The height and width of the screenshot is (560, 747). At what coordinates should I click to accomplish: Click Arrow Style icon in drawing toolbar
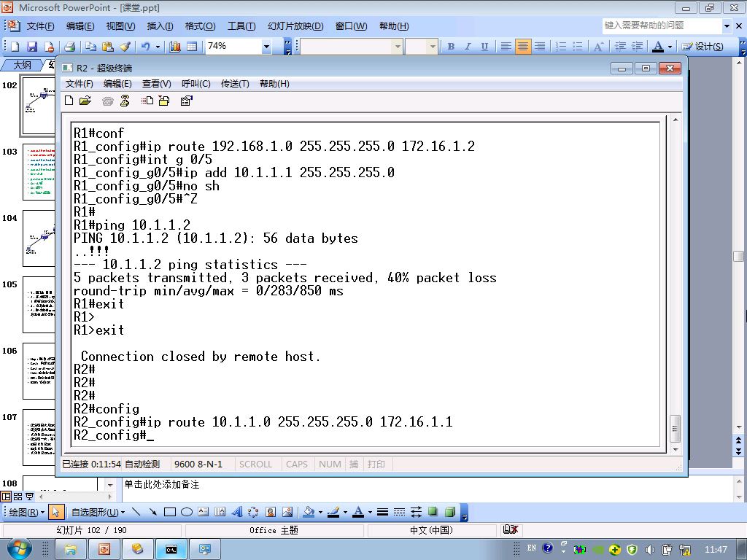(416, 512)
